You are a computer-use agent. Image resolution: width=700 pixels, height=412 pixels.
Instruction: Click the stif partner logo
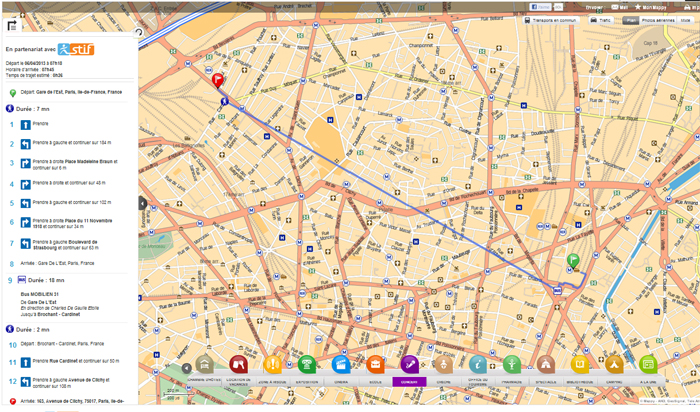pyautogui.click(x=76, y=48)
